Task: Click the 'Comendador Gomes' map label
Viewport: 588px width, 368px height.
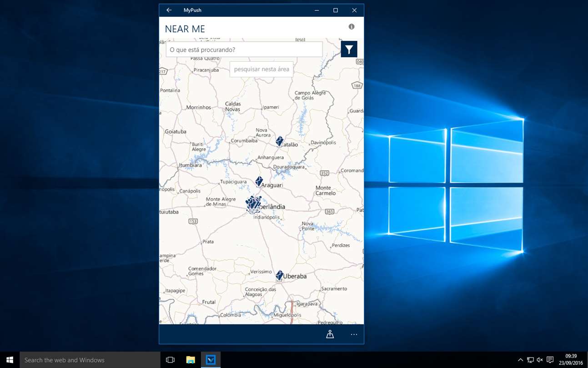Action: 202,271
